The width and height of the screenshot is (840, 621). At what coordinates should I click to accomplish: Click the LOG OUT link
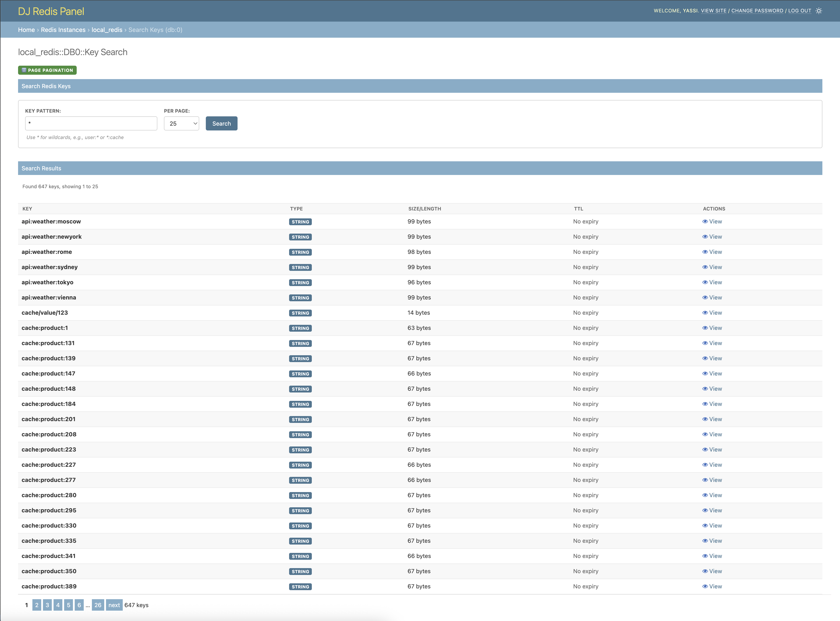(x=800, y=11)
